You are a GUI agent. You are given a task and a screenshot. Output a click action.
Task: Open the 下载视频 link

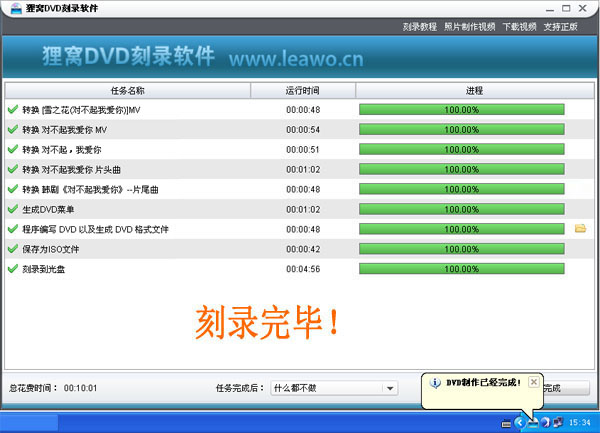click(519, 27)
